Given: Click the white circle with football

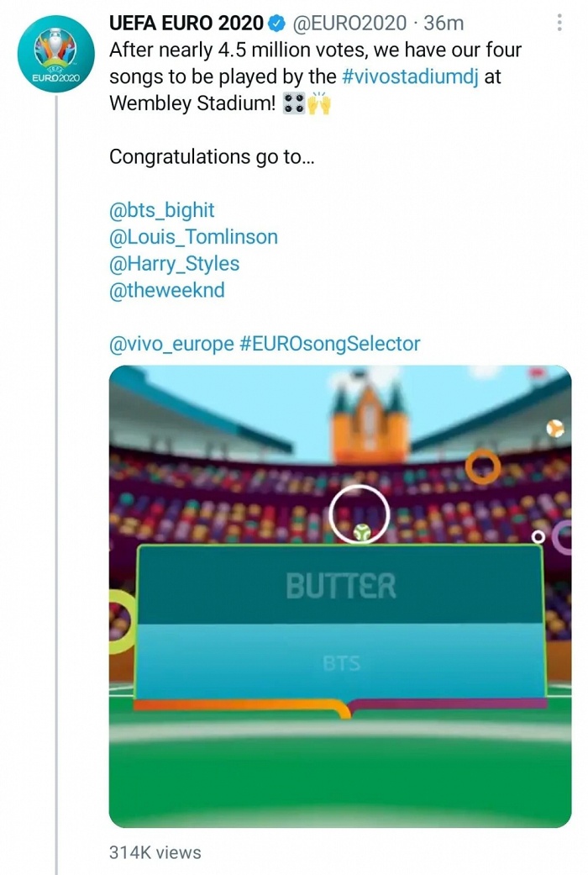Looking at the screenshot, I should click(359, 514).
